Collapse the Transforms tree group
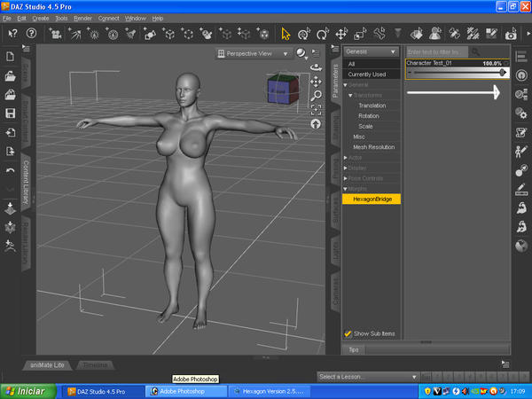Screen dimensions: 532x399 tap(350, 95)
